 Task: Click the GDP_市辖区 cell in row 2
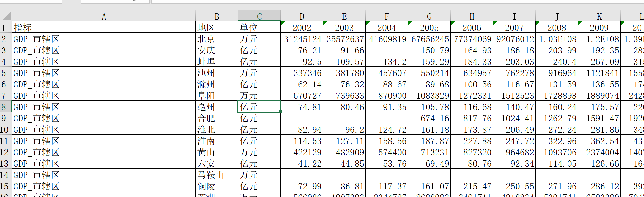pos(104,39)
